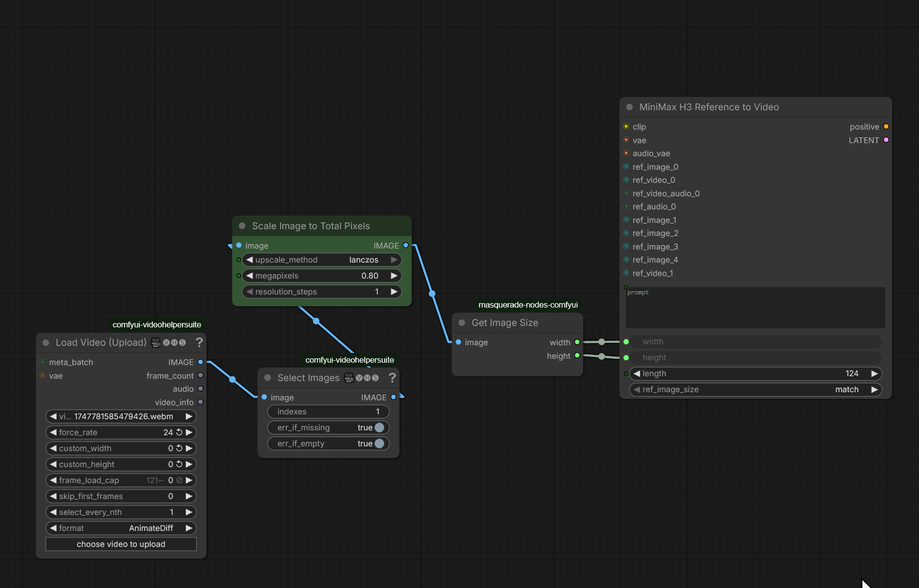Select the Load Video audio output socket
Viewport: 919px width, 588px height.
click(x=201, y=389)
